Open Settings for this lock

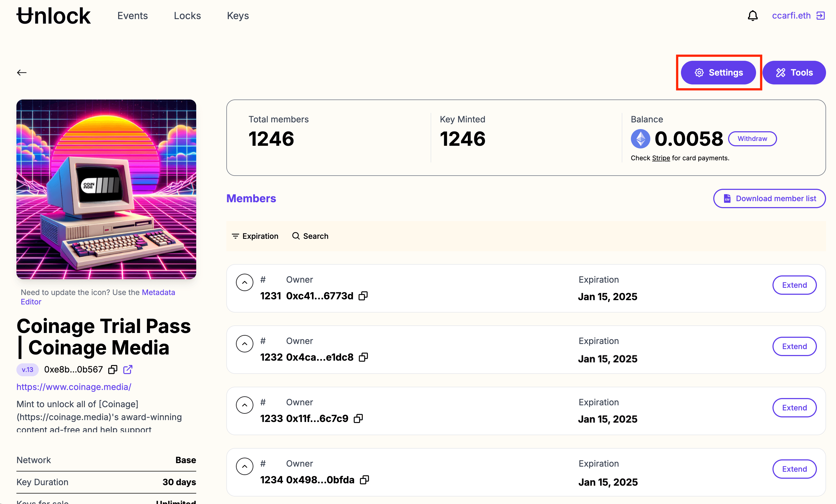(718, 73)
